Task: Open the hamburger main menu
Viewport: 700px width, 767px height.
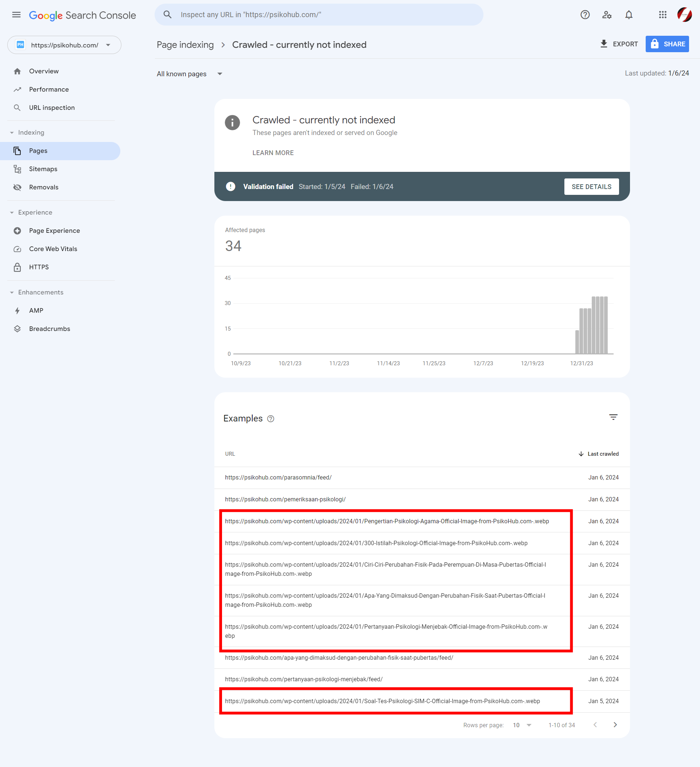Action: click(x=16, y=15)
